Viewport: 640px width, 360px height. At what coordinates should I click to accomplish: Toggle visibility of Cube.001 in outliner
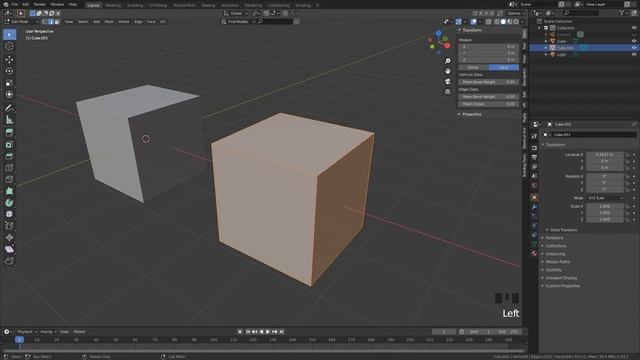[x=634, y=48]
